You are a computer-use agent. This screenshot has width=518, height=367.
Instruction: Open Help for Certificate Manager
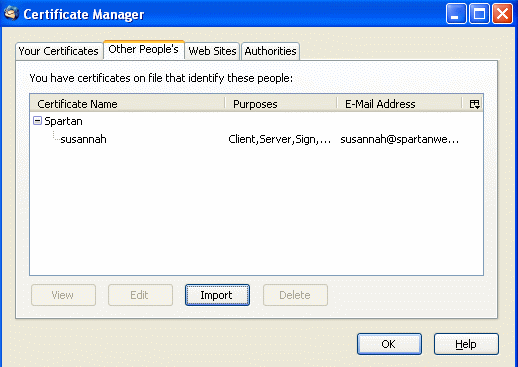(466, 344)
